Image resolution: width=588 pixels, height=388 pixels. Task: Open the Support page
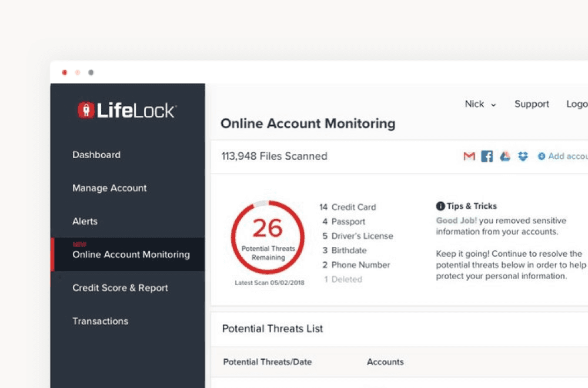click(x=532, y=104)
